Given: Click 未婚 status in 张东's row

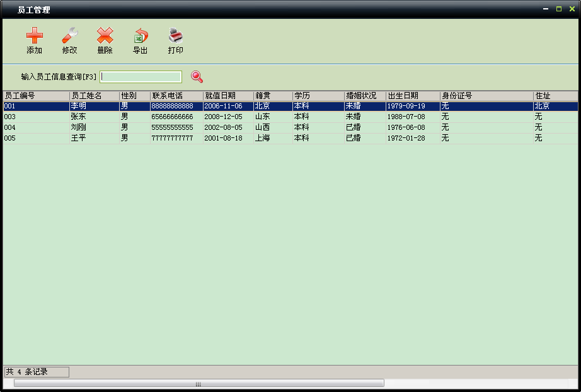Looking at the screenshot, I should pyautogui.click(x=353, y=117).
